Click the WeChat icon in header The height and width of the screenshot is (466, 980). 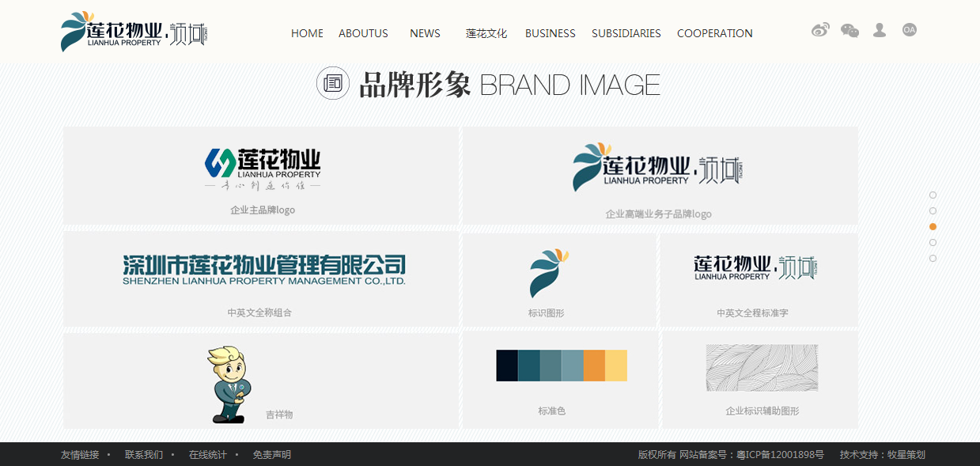point(849,30)
